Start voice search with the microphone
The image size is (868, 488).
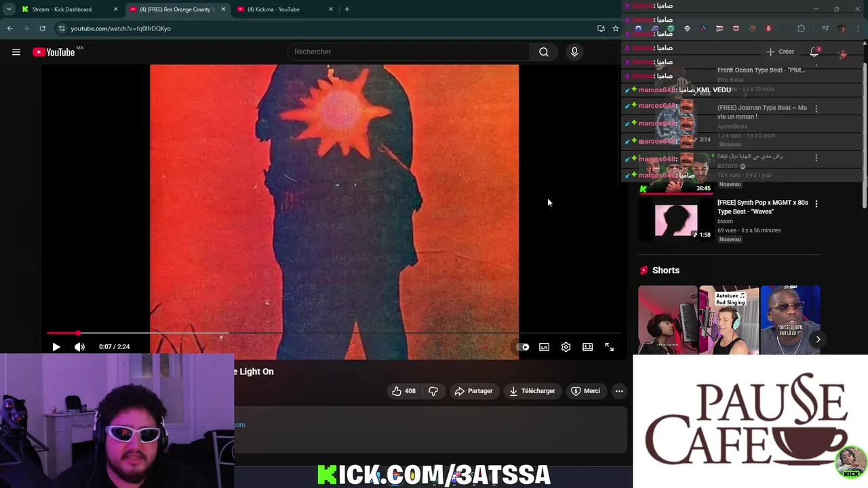pos(574,52)
